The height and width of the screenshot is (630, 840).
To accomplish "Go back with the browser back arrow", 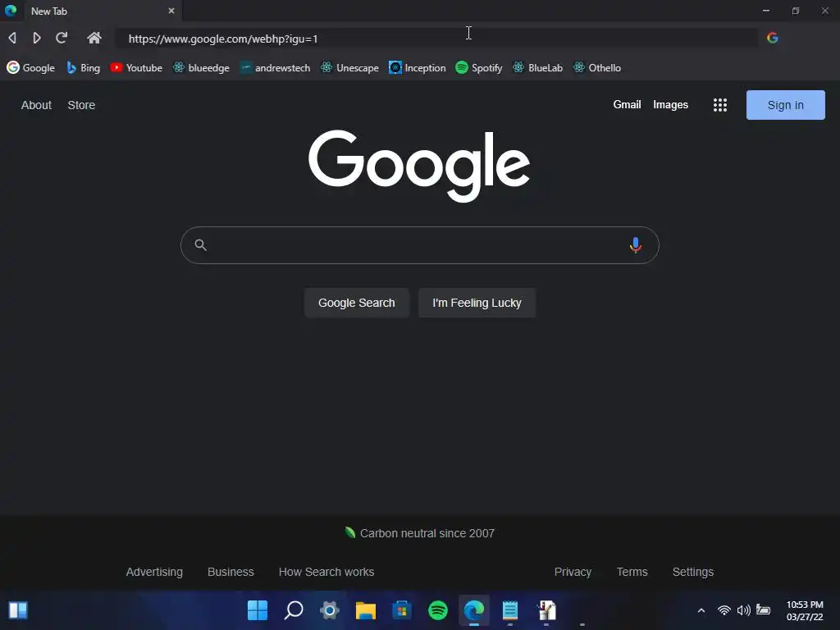I will pyautogui.click(x=12, y=38).
